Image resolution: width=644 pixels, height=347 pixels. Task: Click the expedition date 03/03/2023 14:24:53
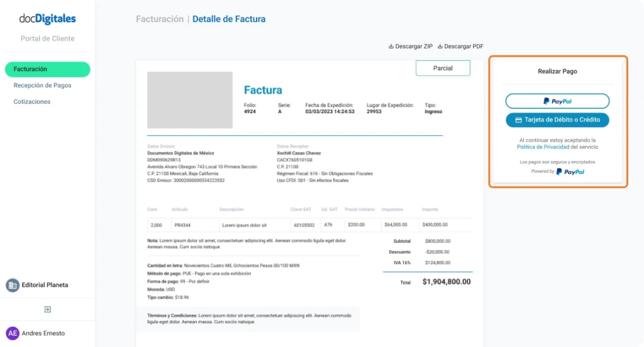coord(330,112)
